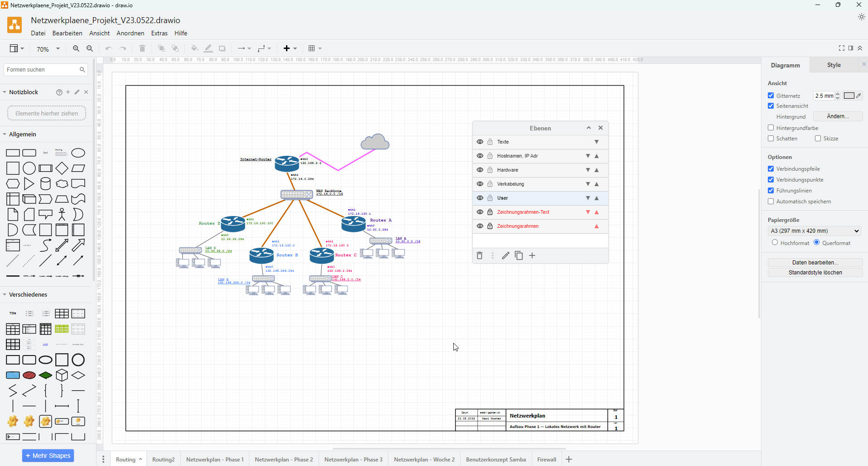This screenshot has height=466, width=868.
Task: Collapse the Ebenen panel with the chevron
Action: pyautogui.click(x=589, y=128)
